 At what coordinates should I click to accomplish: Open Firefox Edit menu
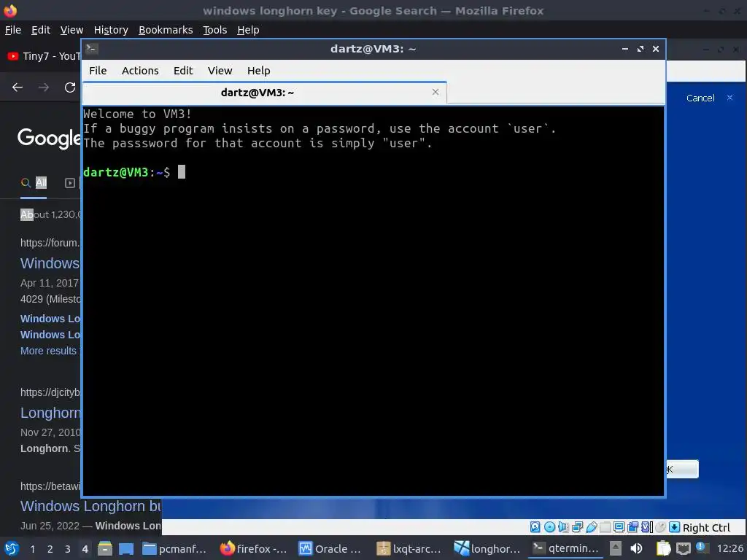point(41,30)
